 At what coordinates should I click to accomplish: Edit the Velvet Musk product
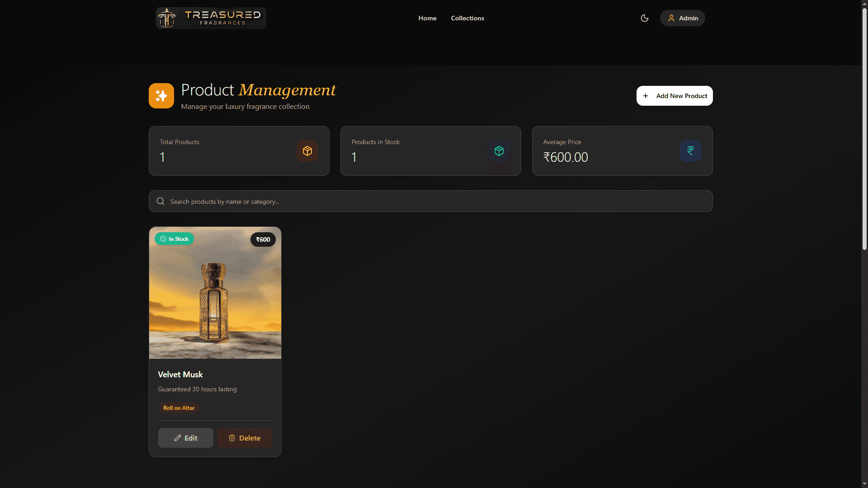tap(186, 438)
